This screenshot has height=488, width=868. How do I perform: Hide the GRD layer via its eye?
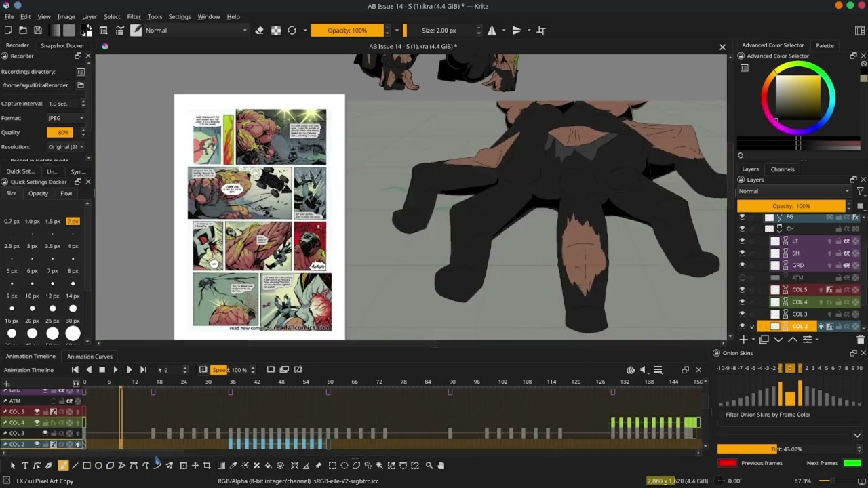click(742, 265)
